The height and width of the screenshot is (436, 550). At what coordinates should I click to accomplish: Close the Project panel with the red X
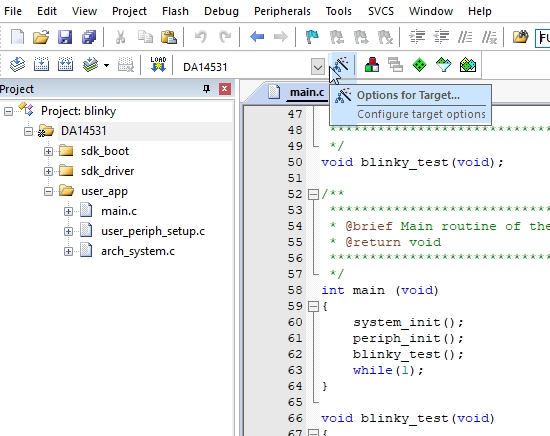225,89
